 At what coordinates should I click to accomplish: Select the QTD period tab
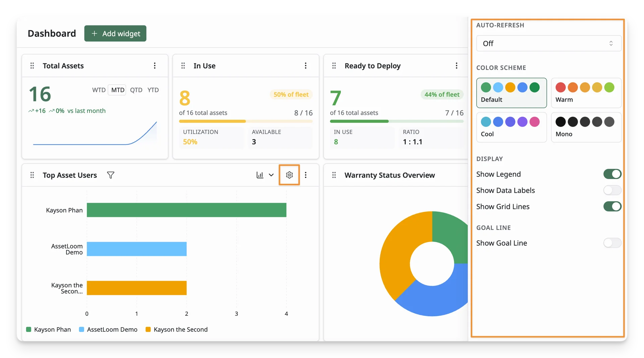click(136, 90)
